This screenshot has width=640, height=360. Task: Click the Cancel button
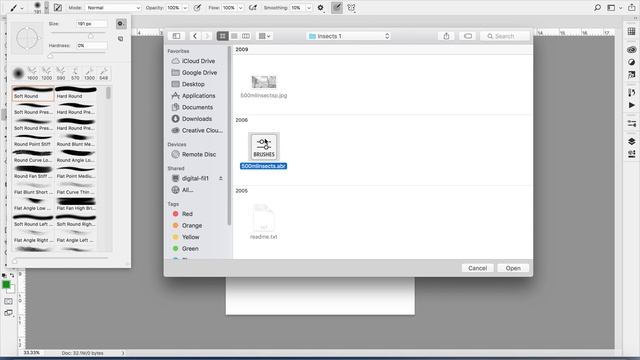[478, 268]
